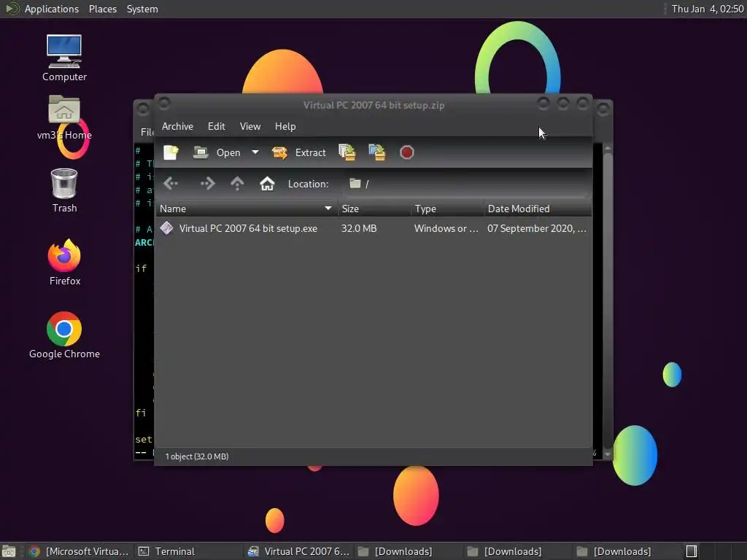Image resolution: width=747 pixels, height=560 pixels.
Task: Add files to archive icon
Action: coord(347,152)
